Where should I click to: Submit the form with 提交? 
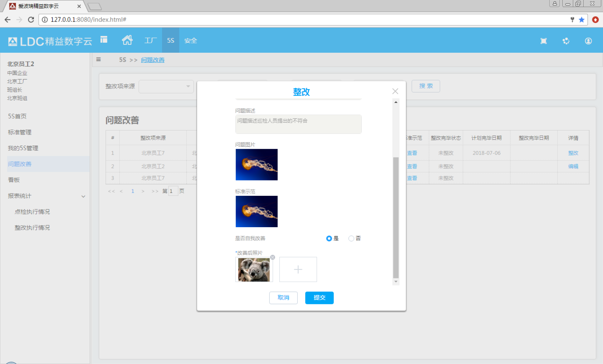[319, 297]
